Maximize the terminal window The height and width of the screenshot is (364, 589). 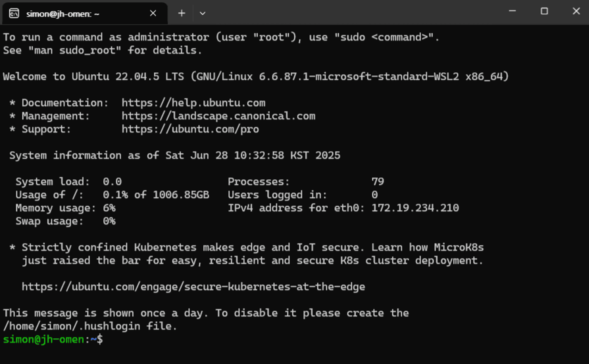tap(544, 11)
